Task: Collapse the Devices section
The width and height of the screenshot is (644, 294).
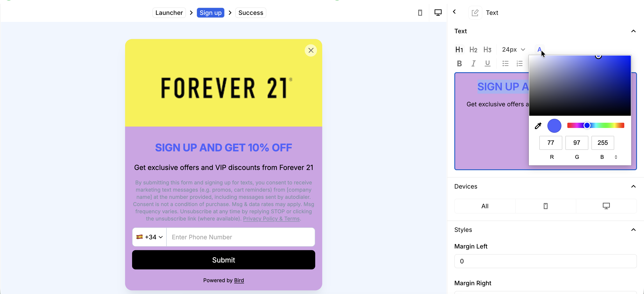Action: [x=633, y=186]
